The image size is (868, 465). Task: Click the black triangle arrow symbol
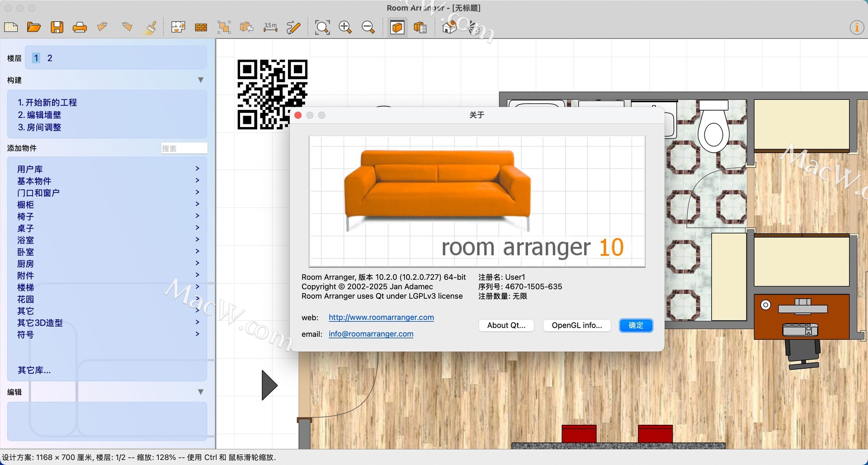[269, 385]
